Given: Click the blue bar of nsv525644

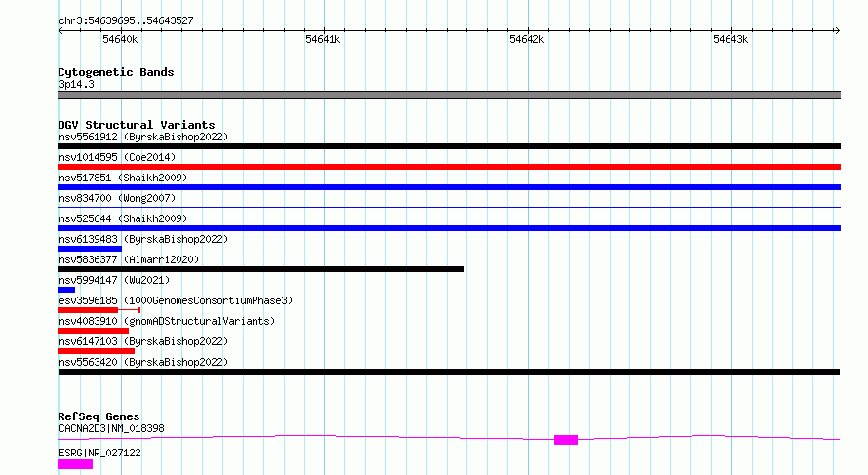Looking at the screenshot, I should click(x=449, y=228).
